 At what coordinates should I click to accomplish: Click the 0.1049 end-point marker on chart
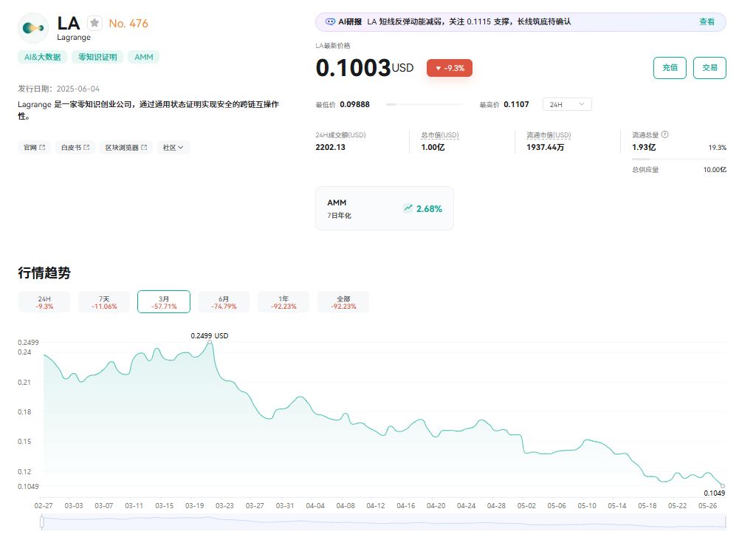[x=722, y=485]
